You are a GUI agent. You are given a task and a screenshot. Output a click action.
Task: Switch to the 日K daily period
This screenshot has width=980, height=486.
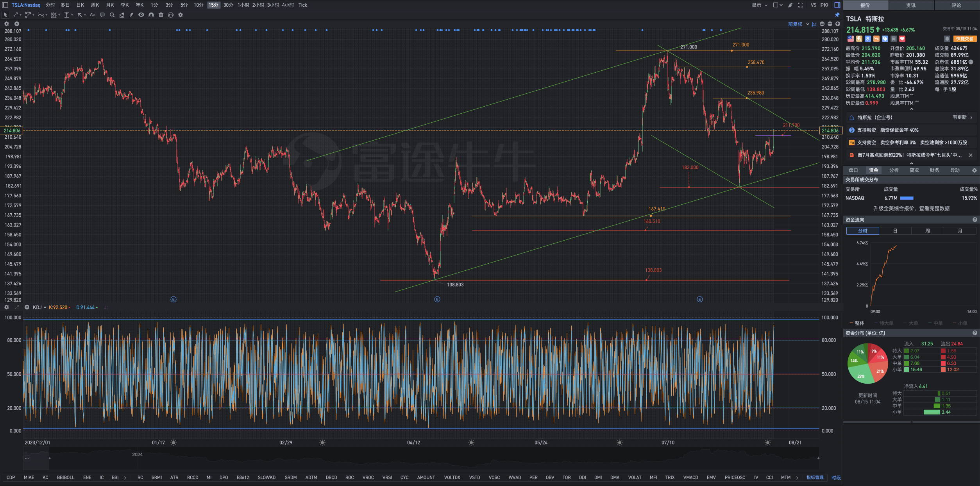[80, 5]
